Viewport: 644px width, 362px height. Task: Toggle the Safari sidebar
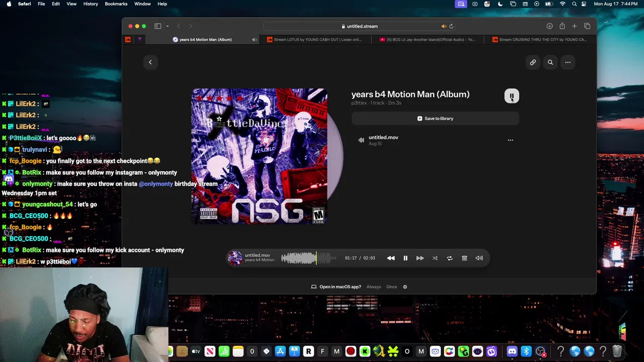157,26
